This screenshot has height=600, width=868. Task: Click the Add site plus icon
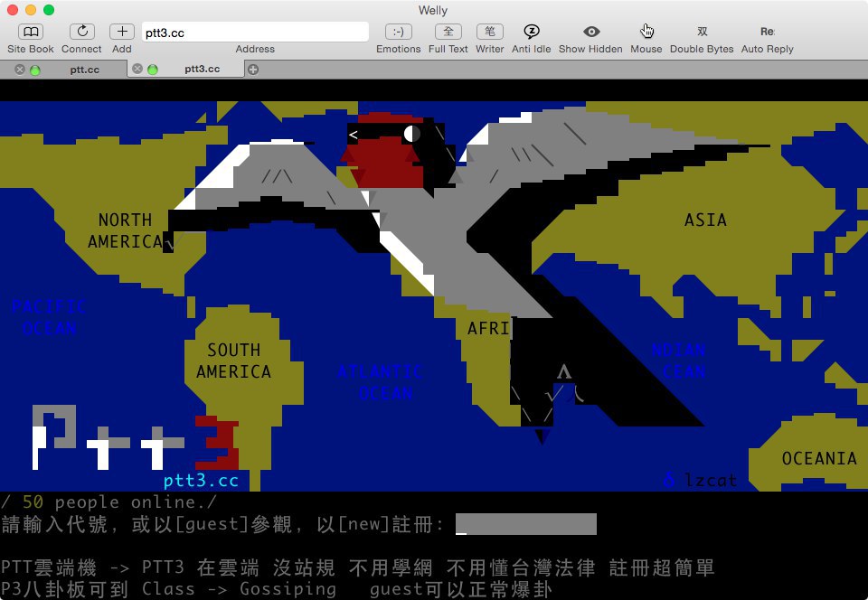pyautogui.click(x=122, y=32)
